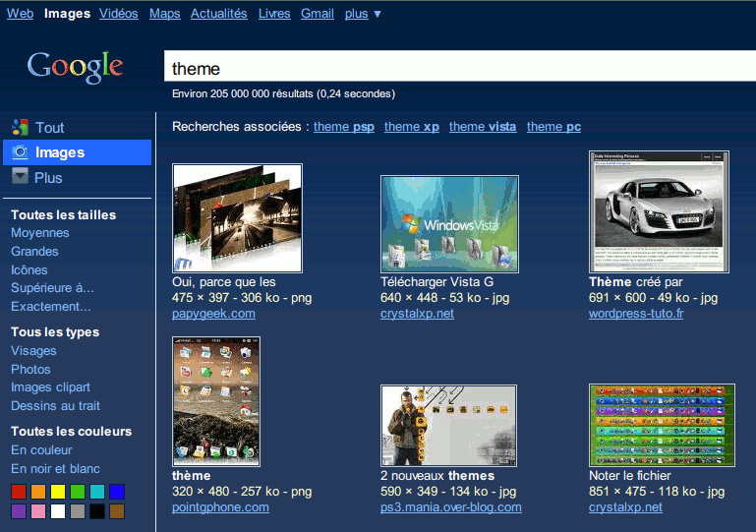Screen dimensions: 756x532
Task: Open the Windows Vista thumbnail
Action: pyautogui.click(x=449, y=224)
